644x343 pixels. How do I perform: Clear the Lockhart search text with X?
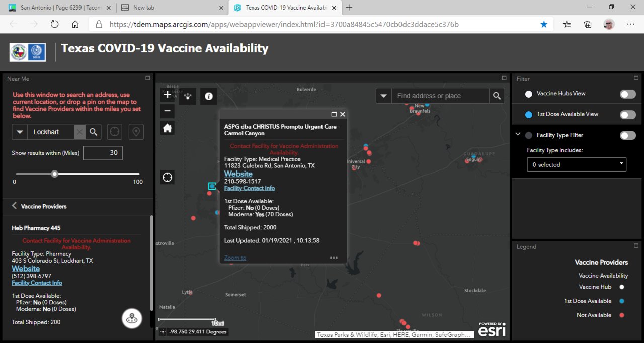click(79, 132)
